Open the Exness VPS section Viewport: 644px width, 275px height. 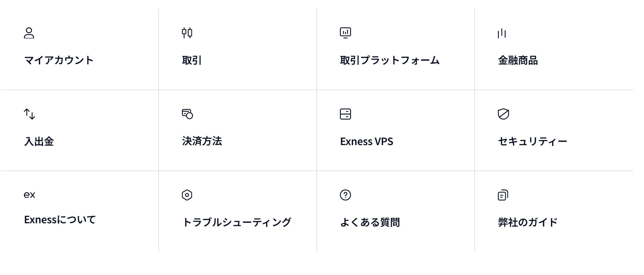coord(367,141)
